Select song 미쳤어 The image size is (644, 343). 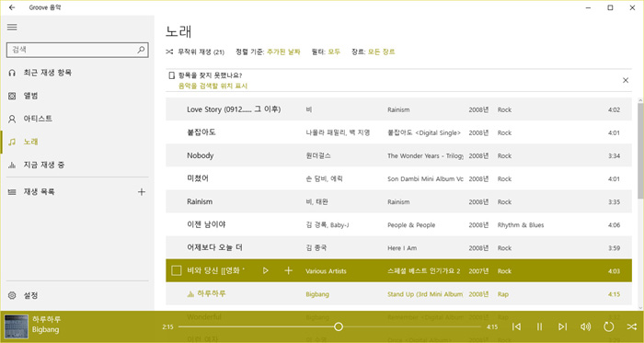(198, 178)
